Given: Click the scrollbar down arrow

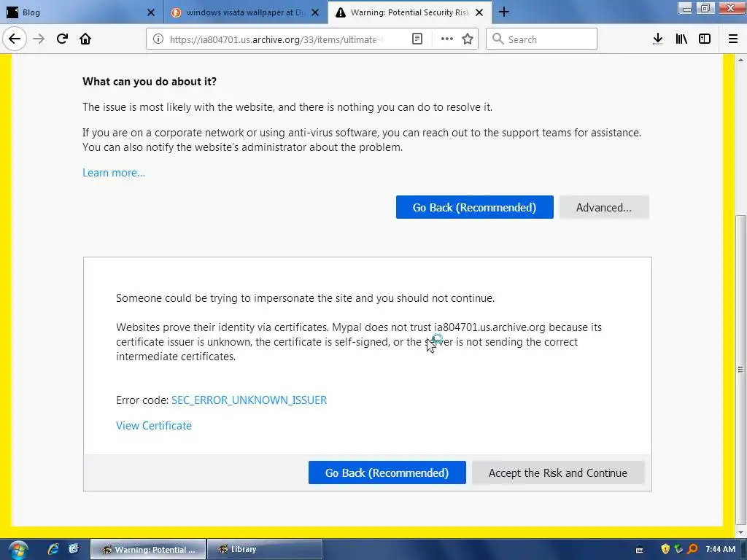Looking at the screenshot, I should (740, 532).
